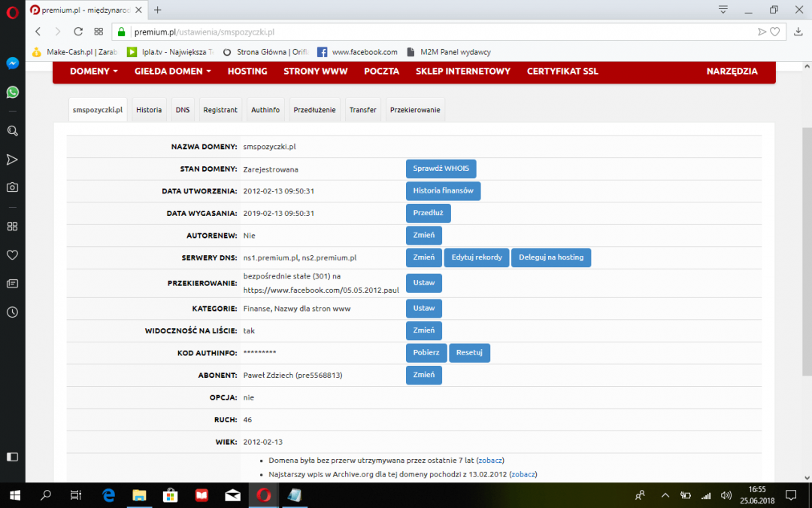Reload the page using the refresh icon

pyautogui.click(x=78, y=32)
